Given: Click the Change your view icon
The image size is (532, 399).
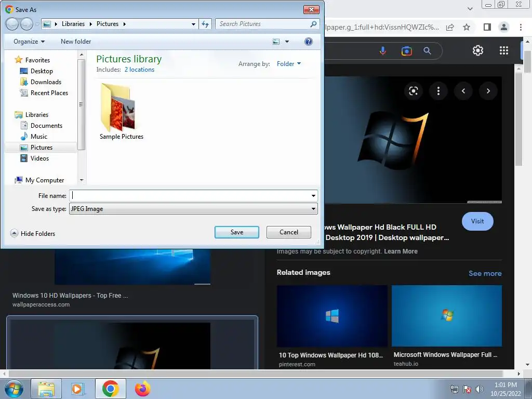Looking at the screenshot, I should click(276, 42).
